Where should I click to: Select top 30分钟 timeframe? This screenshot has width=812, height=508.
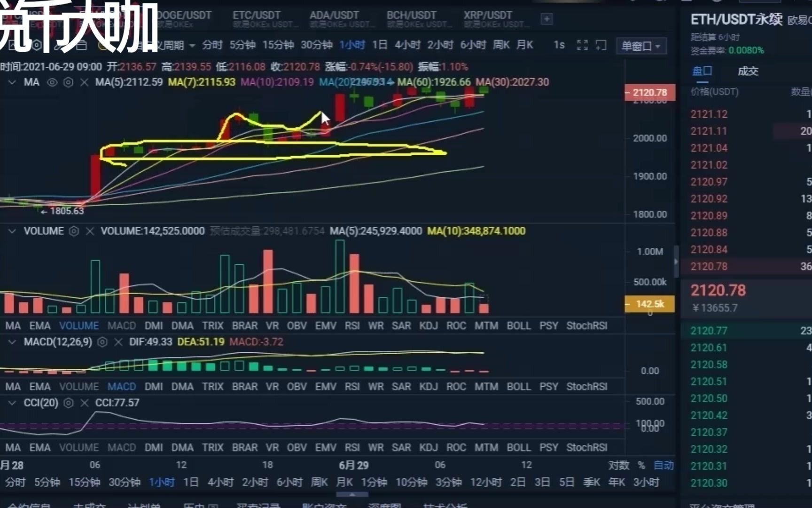pos(316,45)
